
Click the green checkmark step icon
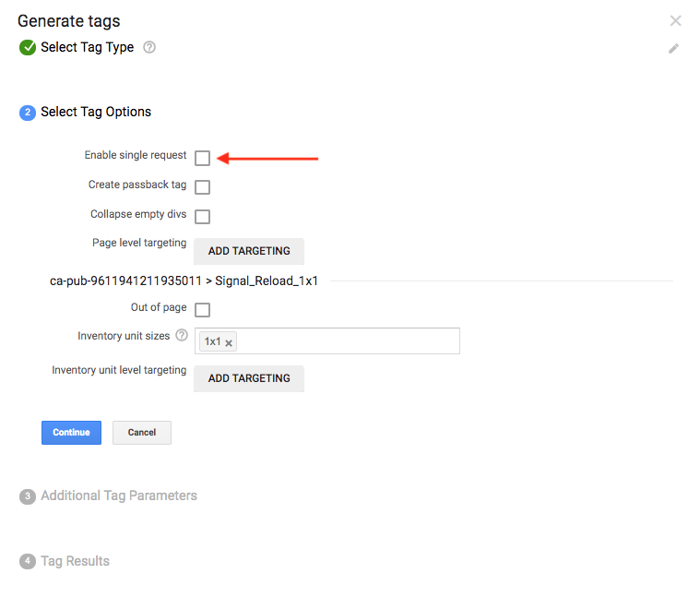tap(28, 48)
